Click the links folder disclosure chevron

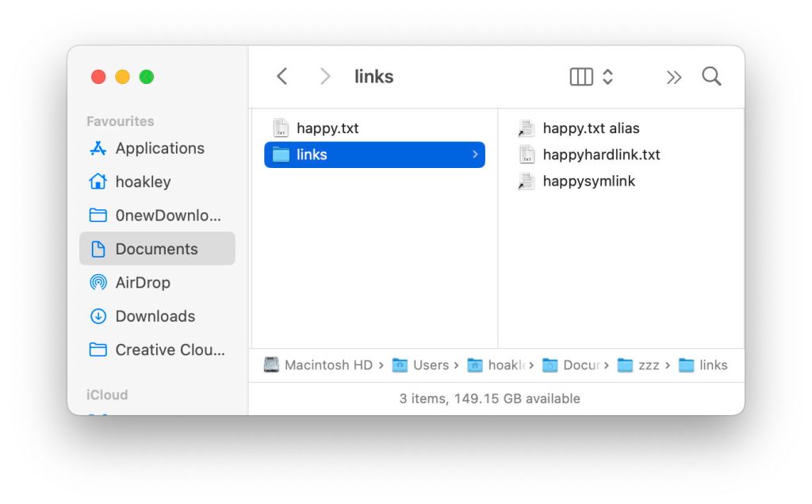click(475, 155)
